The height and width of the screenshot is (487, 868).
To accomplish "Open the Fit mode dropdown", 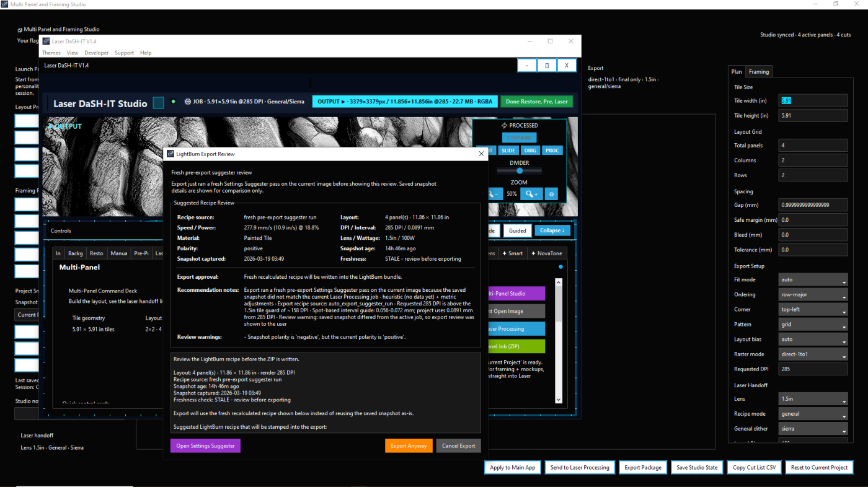I will pyautogui.click(x=813, y=280).
